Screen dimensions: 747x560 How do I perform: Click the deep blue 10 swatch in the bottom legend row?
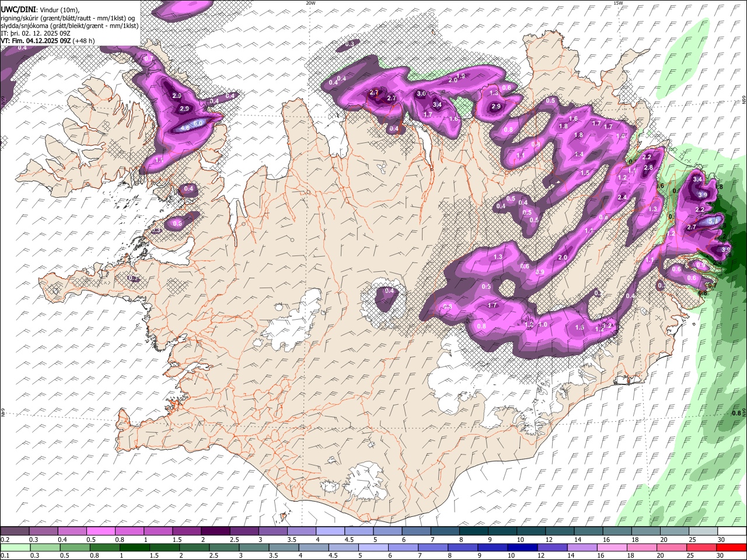[522, 547]
